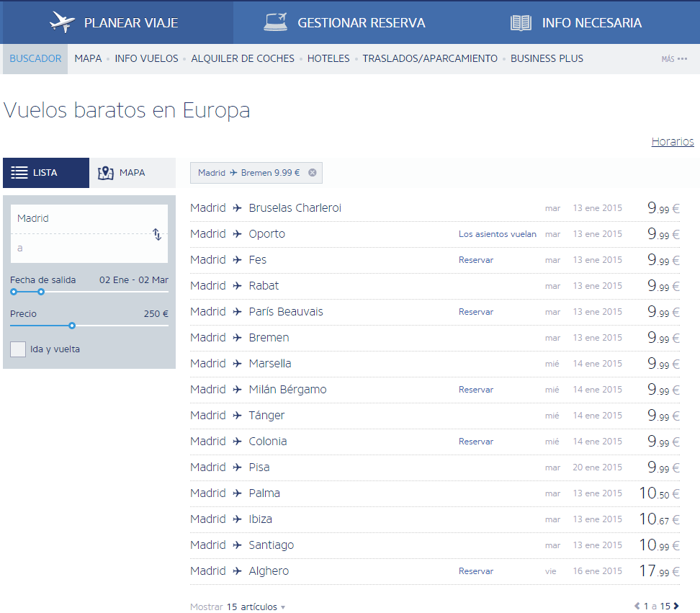Click the list icon in the Lista tab
Viewport: 700px width, 613px height.
point(19,173)
